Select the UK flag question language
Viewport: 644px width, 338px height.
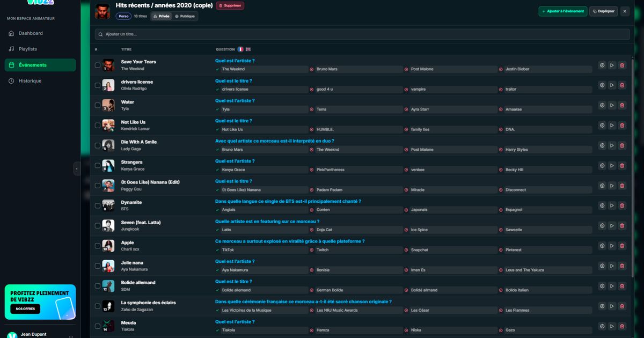[x=248, y=49]
